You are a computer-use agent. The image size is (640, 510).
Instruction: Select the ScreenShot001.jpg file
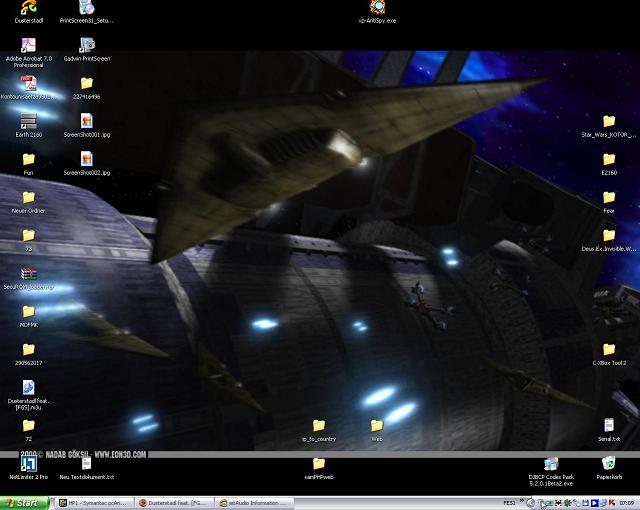87,121
